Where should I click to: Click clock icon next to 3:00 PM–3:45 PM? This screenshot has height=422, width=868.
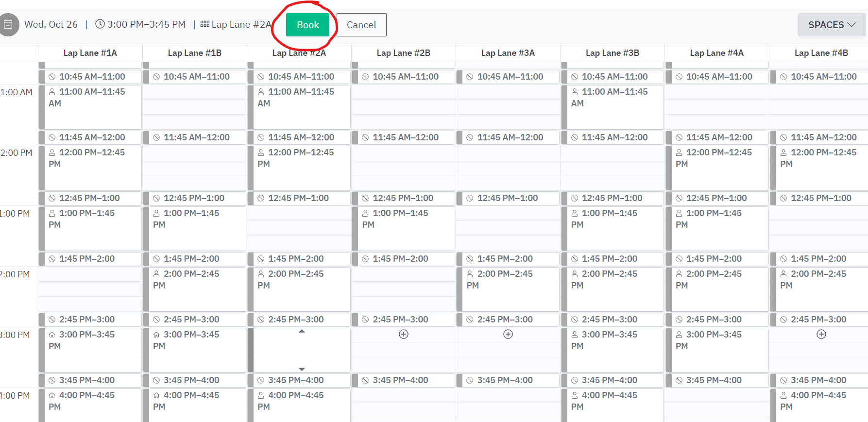100,24
